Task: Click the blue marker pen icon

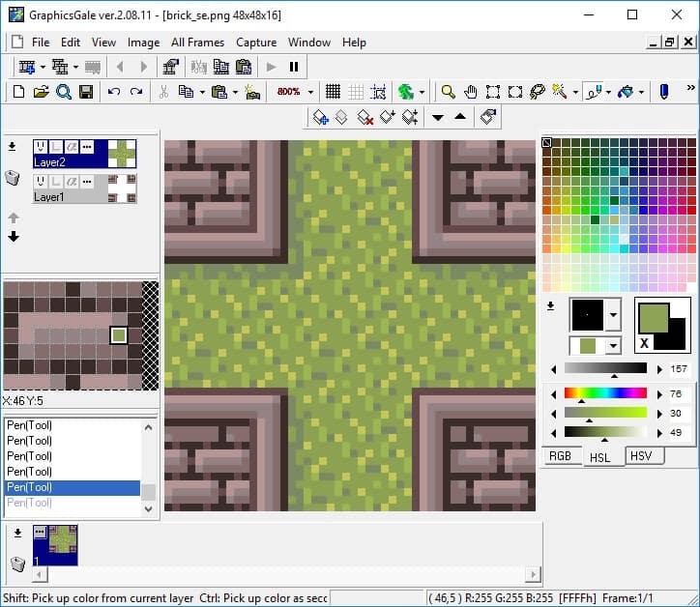Action: click(x=664, y=92)
